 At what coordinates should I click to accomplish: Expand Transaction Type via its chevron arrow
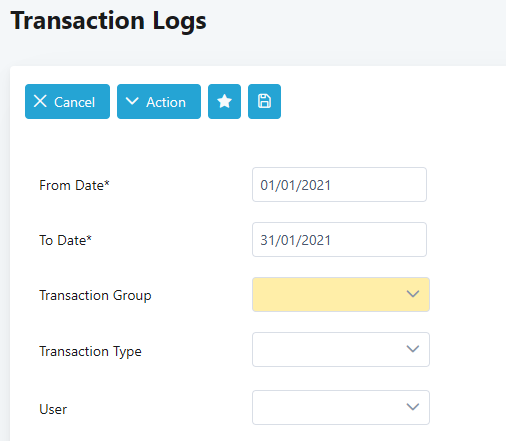pos(413,349)
